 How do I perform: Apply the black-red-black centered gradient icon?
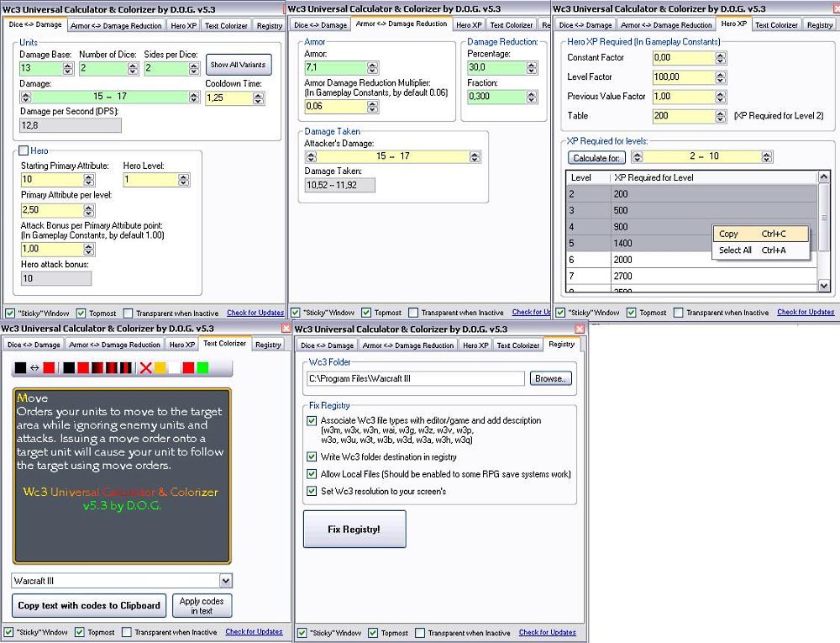point(111,368)
